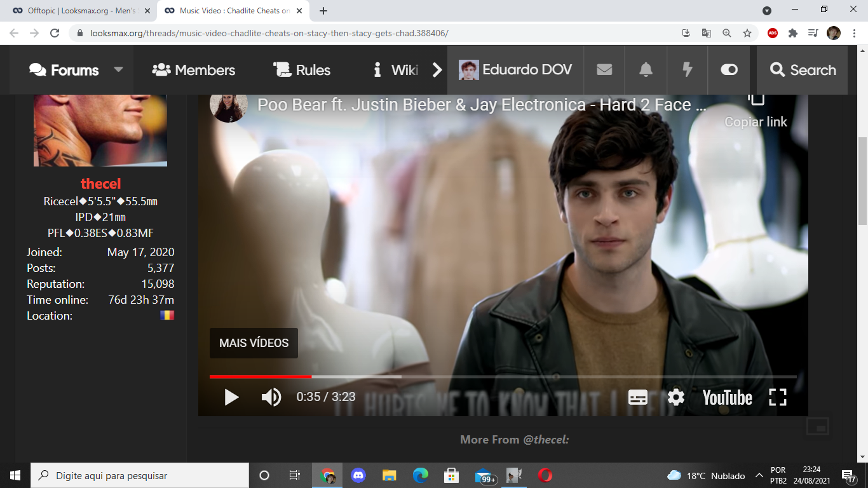Expand the Forums dropdown arrow
Screen dimensions: 868x488
coord(118,69)
